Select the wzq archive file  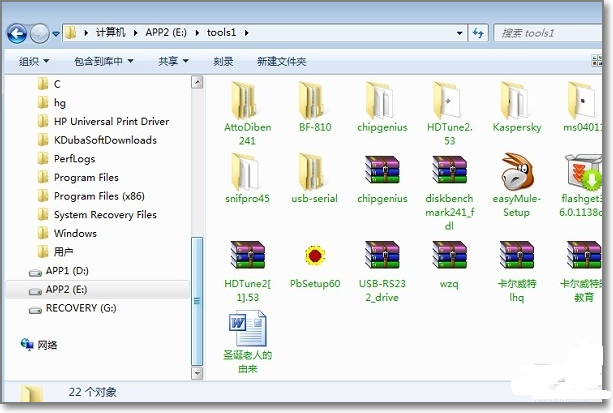449,264
